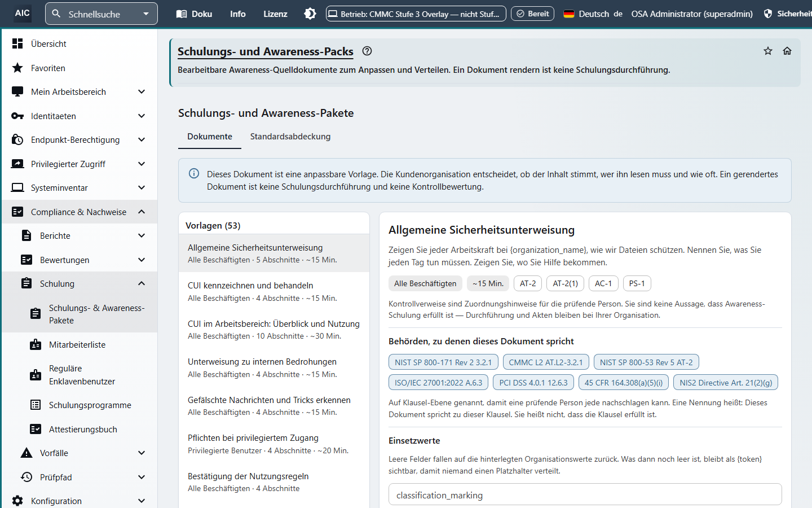Screen dimensions: 812x508
Task: Select the Dokumente tab
Action: [210, 137]
